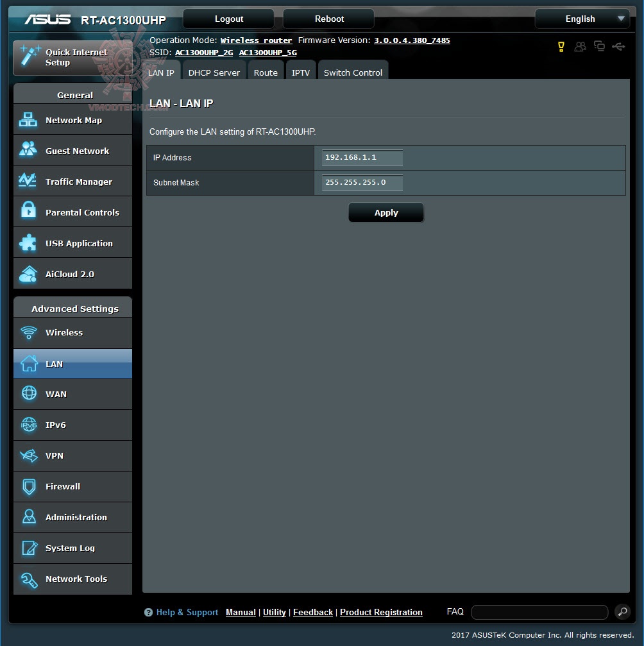Image resolution: width=644 pixels, height=646 pixels.
Task: Click the FAQ search input box
Action: [539, 612]
